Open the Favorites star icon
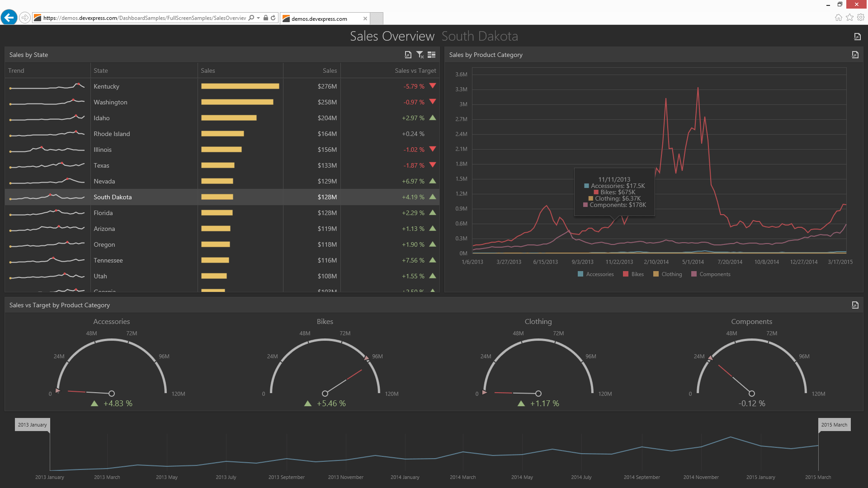 850,18
